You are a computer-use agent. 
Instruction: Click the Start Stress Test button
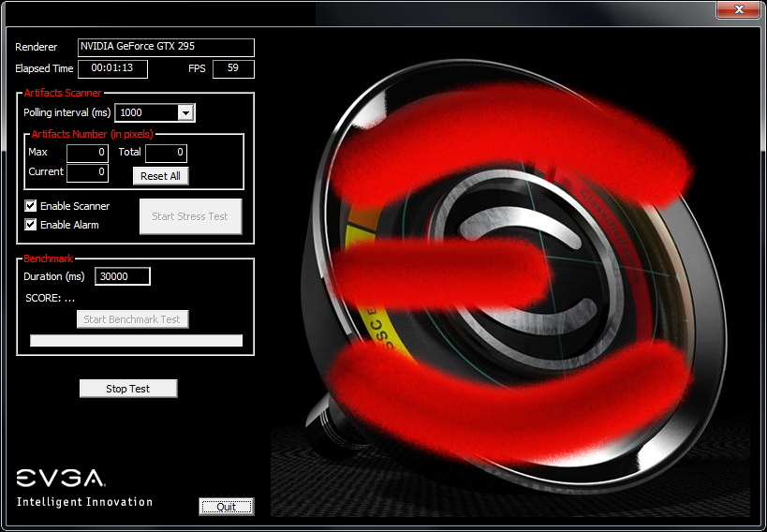coord(190,216)
